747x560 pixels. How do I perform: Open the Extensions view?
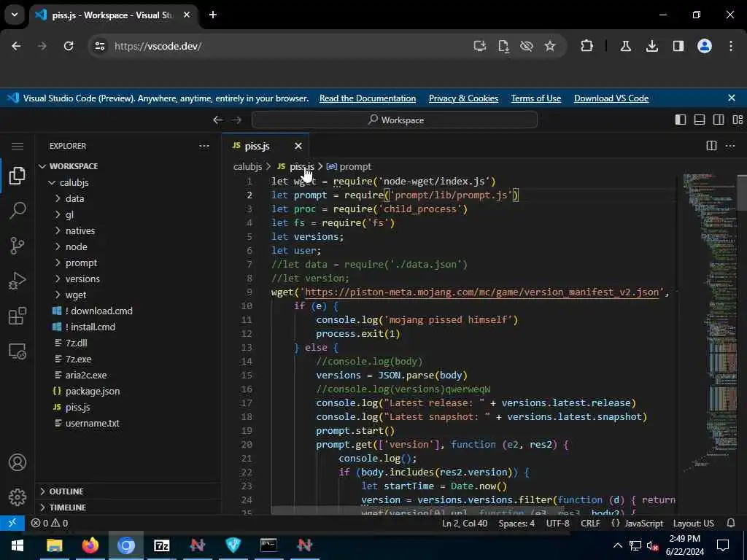[x=18, y=316]
